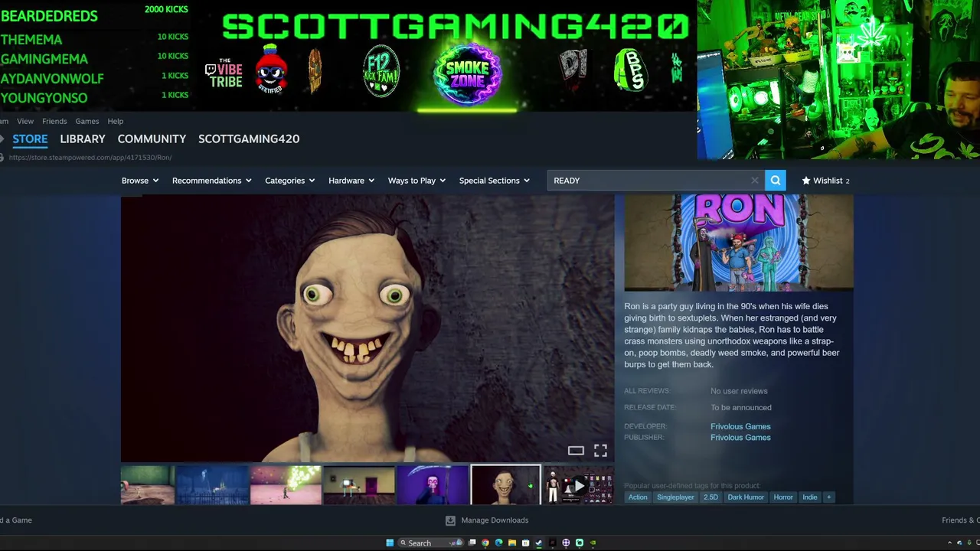Click the BEARDEDREDS leaderboard name
Screen dimensions: 980x551
coord(49,16)
